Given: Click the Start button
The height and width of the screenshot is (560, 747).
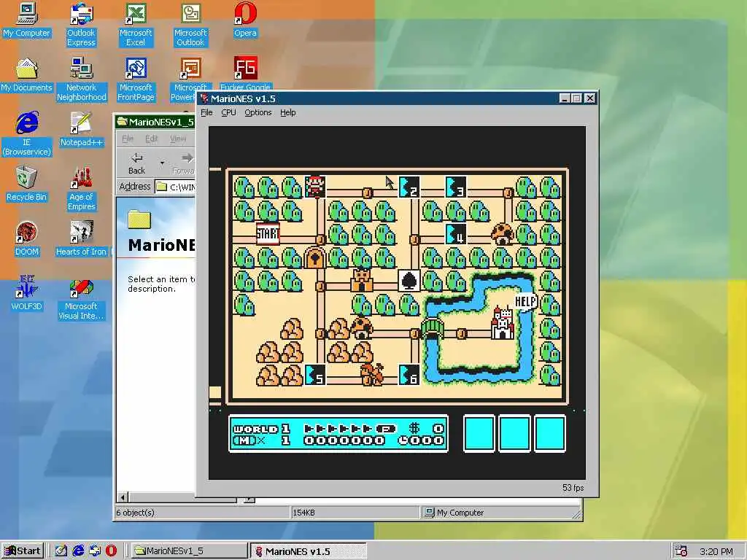Looking at the screenshot, I should pos(23,551).
